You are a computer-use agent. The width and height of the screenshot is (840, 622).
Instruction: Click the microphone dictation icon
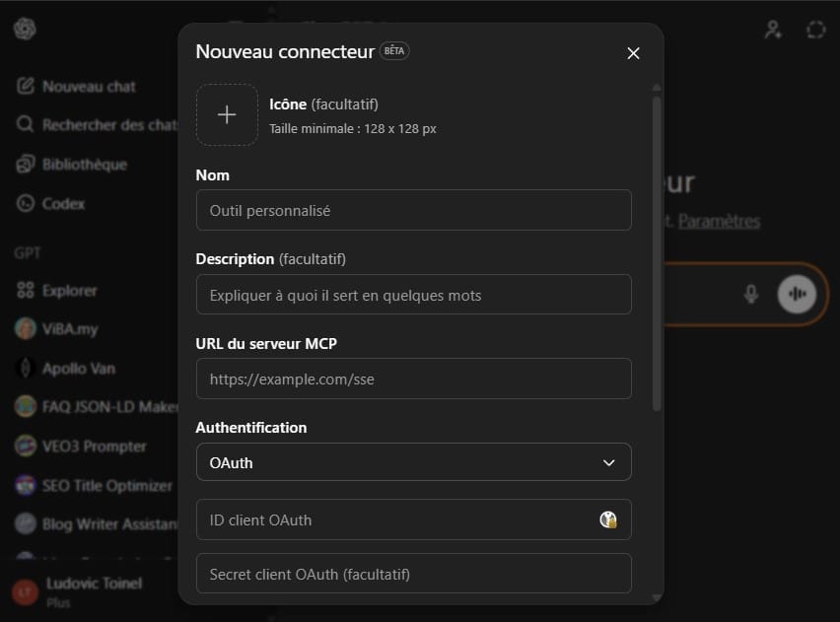[752, 293]
